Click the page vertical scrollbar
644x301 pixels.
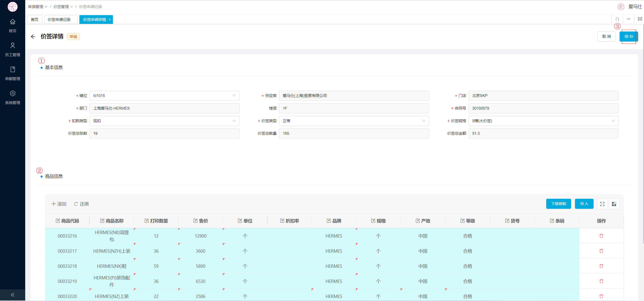[x=643, y=133]
